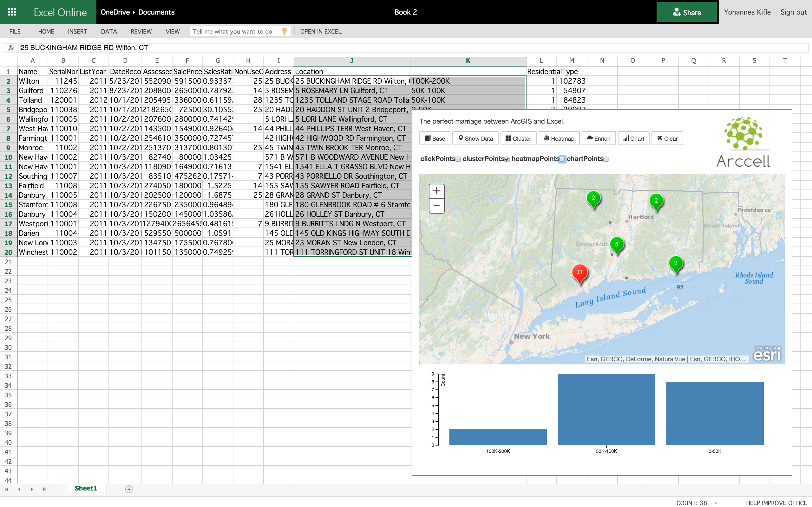Add a new sheet with plus icon
Viewport: 812px width, 507px height.
(x=129, y=489)
